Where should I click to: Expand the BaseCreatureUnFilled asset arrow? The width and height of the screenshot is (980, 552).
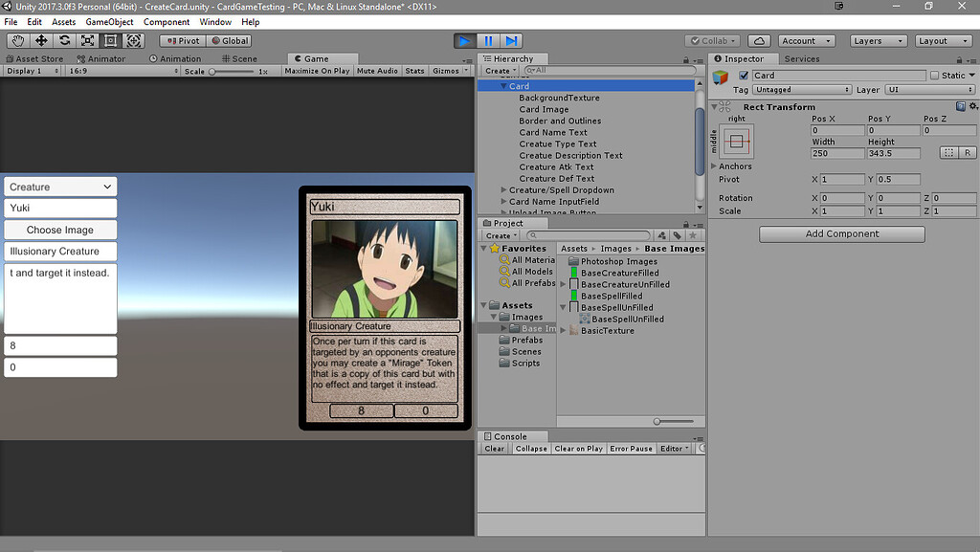563,284
